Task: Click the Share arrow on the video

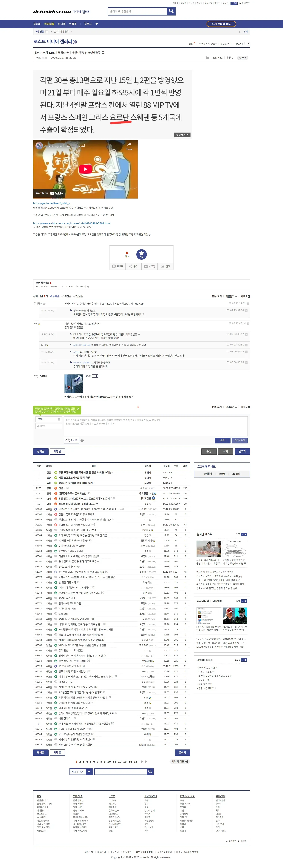Action: point(129,146)
